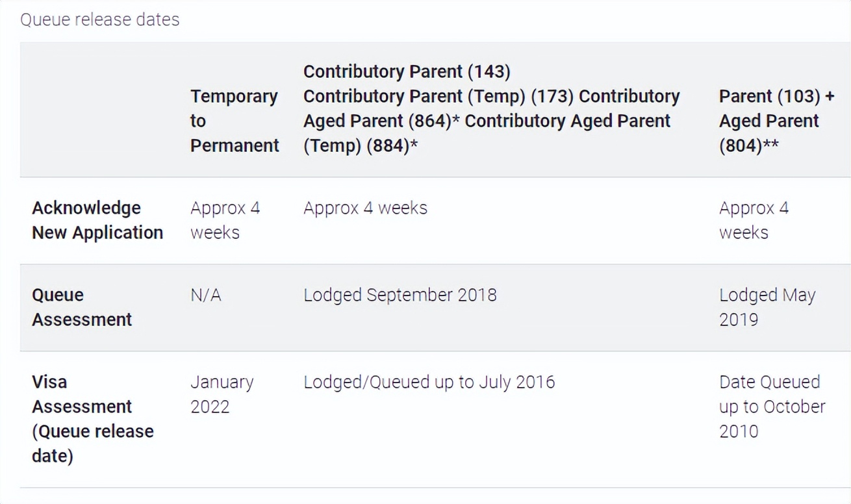This screenshot has height=504, width=851.
Task: Click the "N/A" cell
Action: point(205,296)
